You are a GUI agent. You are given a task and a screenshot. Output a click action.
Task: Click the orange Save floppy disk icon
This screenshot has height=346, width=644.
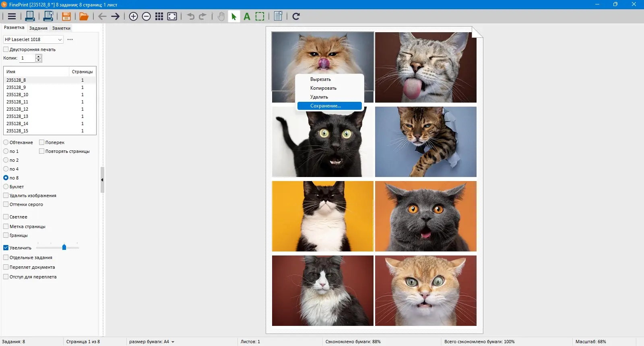66,16
